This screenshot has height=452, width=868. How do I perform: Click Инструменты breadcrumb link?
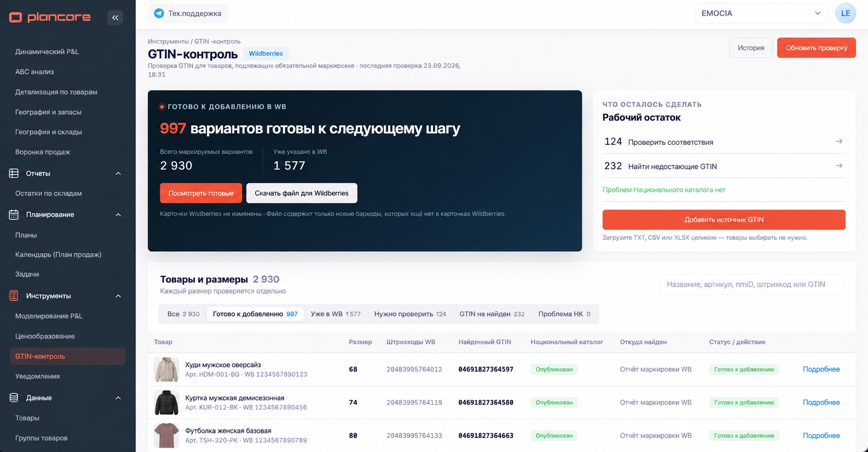click(168, 41)
